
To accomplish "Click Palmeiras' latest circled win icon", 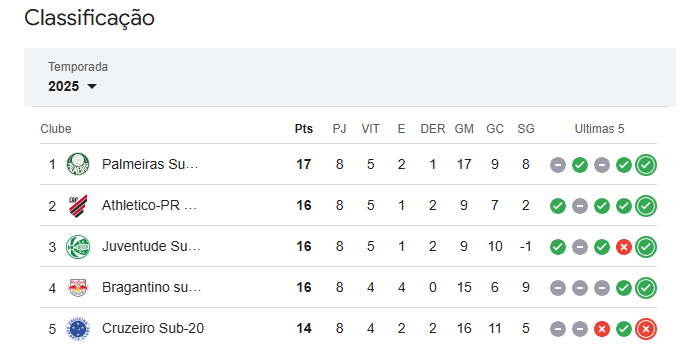I will click(646, 165).
